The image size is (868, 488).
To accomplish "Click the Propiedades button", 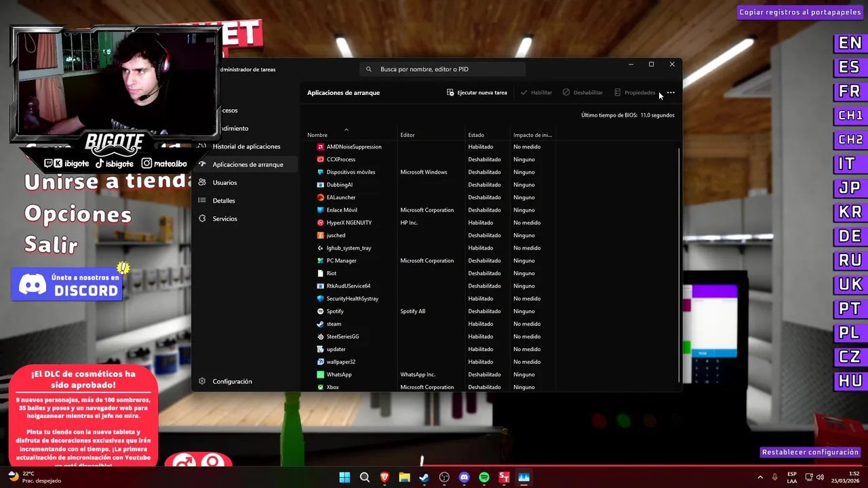I will pos(635,92).
